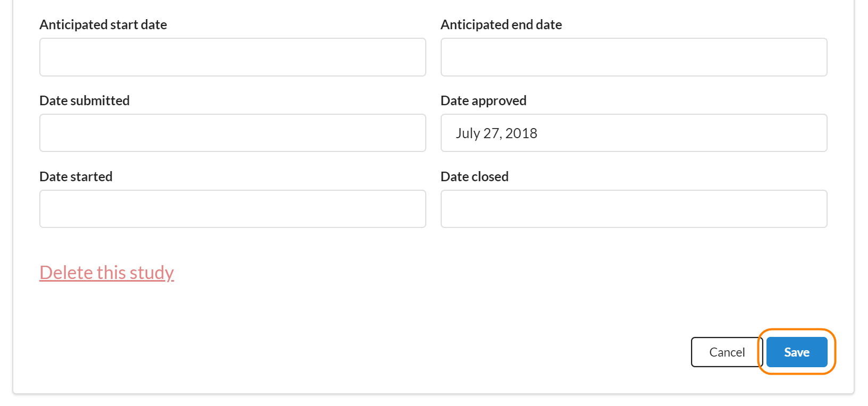Click the "Anticipated end date" label
The image size is (868, 406).
click(x=501, y=25)
